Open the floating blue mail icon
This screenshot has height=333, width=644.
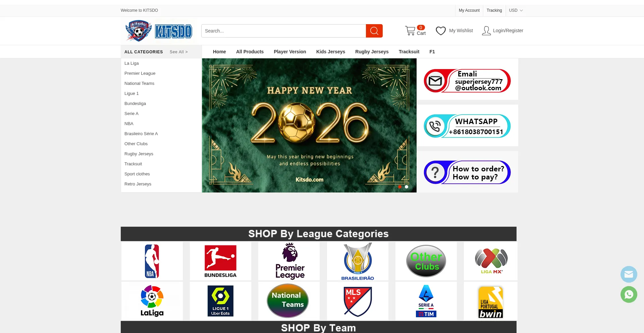pos(629,275)
